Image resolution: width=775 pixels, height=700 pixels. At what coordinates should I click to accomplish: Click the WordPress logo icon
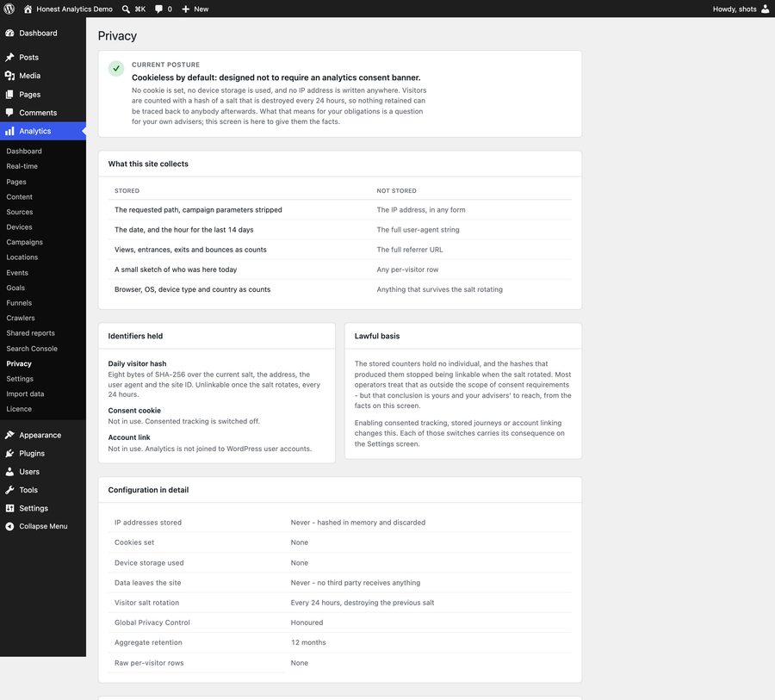pos(9,9)
